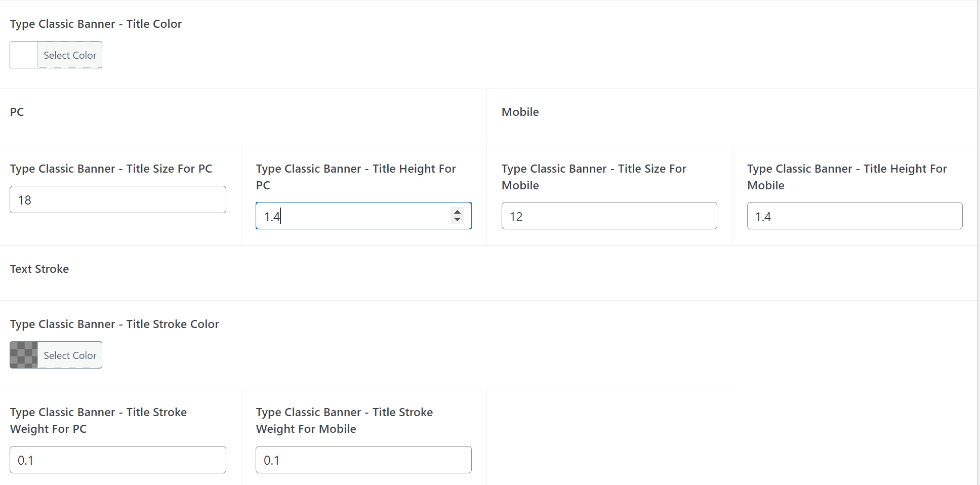The height and width of the screenshot is (485, 980).
Task: Click the Title Height For Mobile label
Action: click(847, 177)
